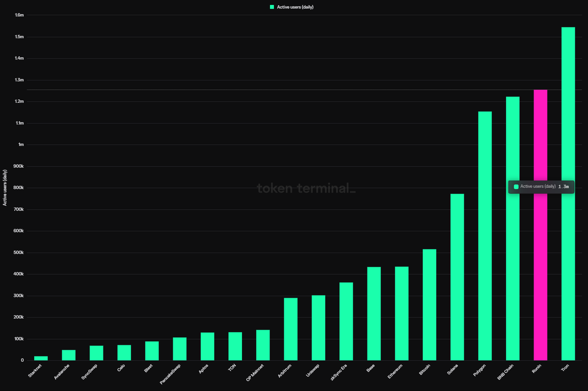
Task: Click the Arbitrum bar
Action: tap(291, 329)
